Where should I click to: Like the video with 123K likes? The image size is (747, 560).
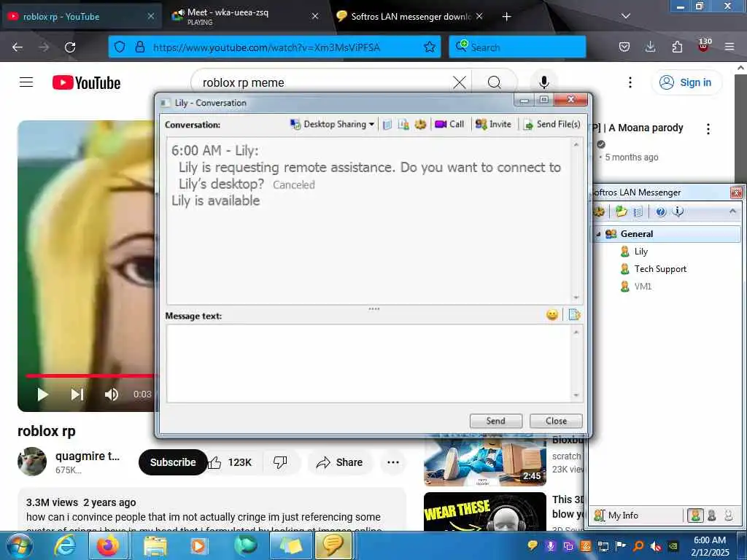[231, 462]
